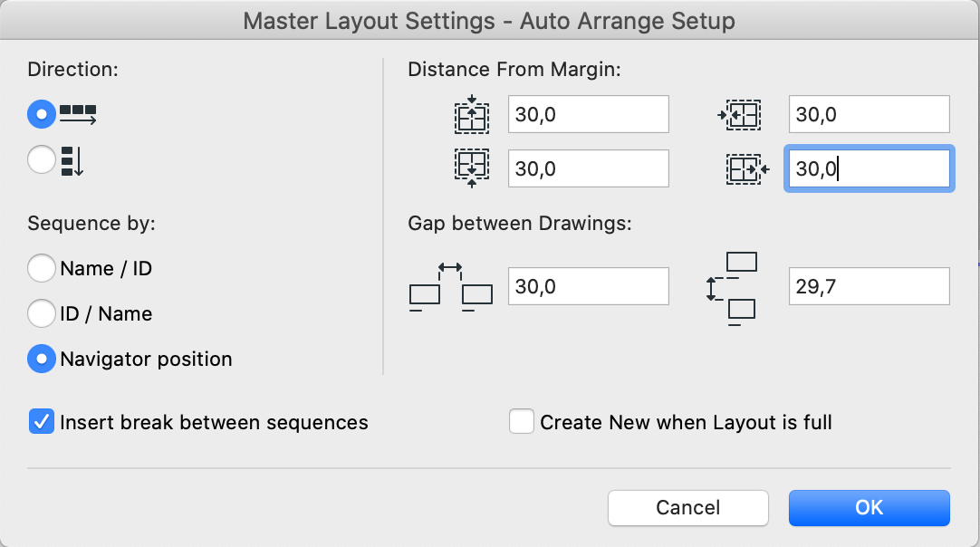Screen dimensions: 980x547
Task: Select the vertical direction radio button
Action: click(42, 159)
